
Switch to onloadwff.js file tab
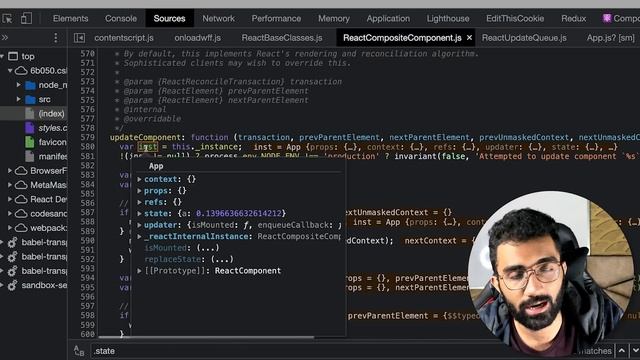click(x=198, y=38)
